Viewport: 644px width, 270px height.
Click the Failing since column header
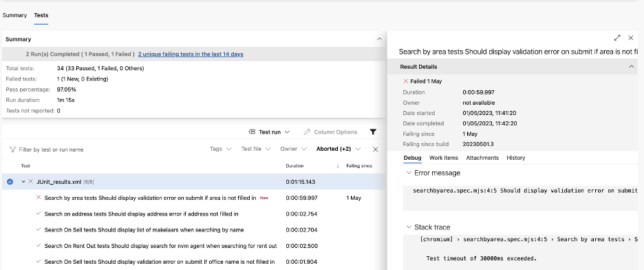pyautogui.click(x=359, y=166)
